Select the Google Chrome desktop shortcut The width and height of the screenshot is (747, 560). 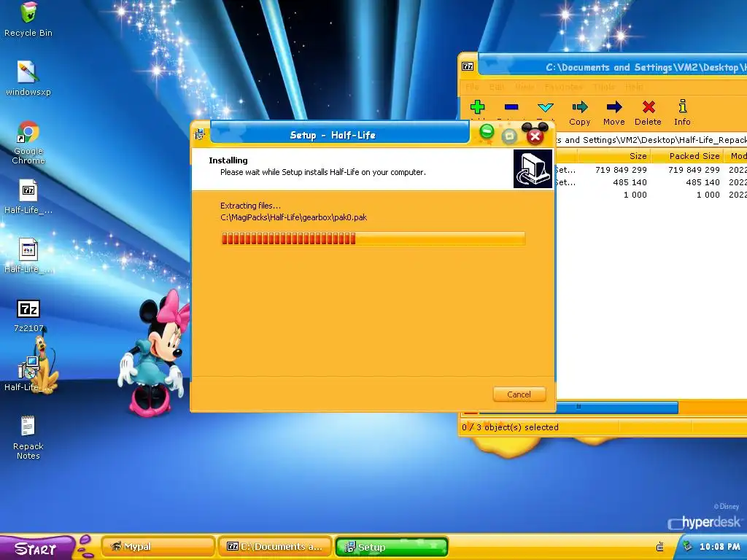tap(28, 132)
